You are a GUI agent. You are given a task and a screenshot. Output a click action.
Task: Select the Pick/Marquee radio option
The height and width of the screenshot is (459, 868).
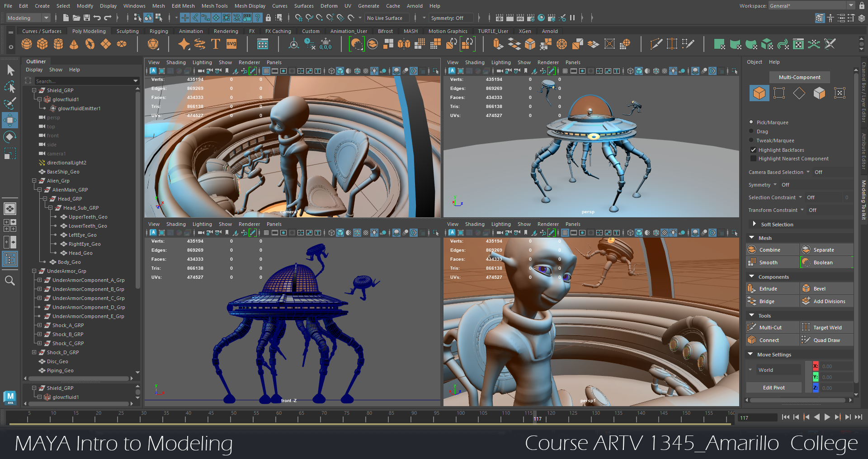(751, 122)
